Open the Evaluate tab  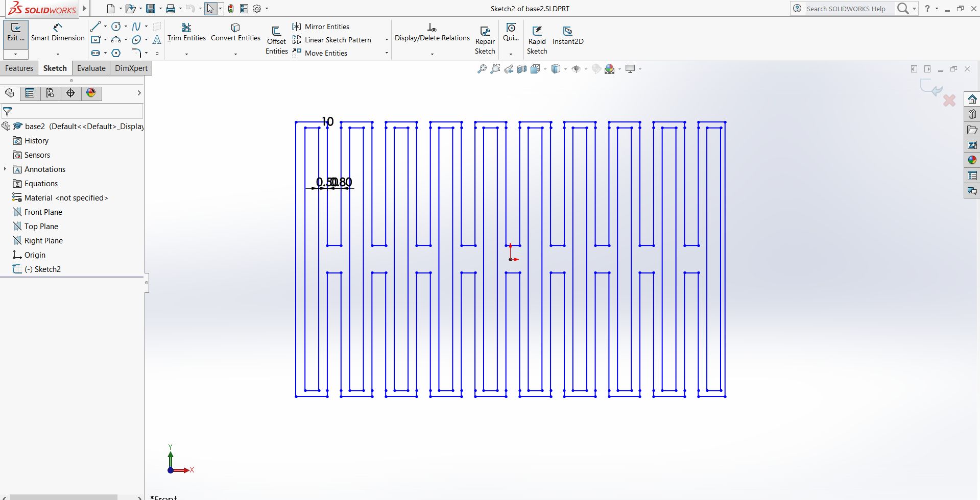tap(91, 68)
